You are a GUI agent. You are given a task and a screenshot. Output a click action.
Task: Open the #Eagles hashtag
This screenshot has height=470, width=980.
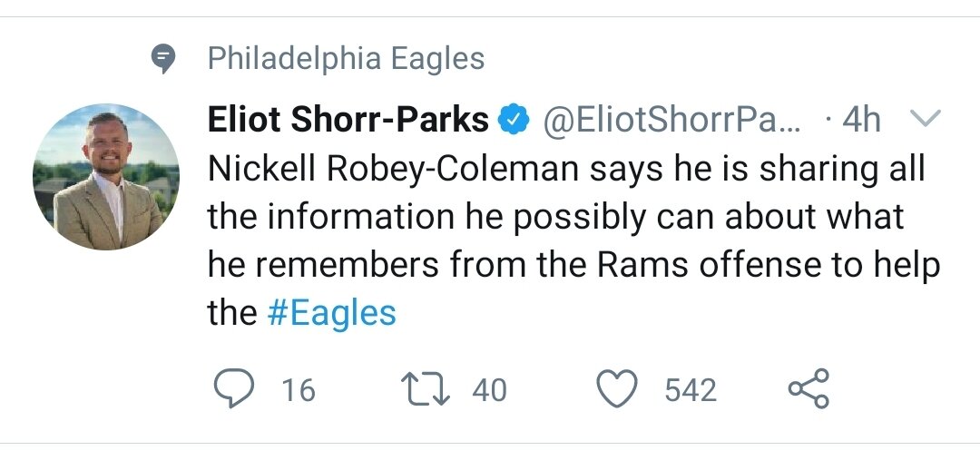(x=333, y=313)
